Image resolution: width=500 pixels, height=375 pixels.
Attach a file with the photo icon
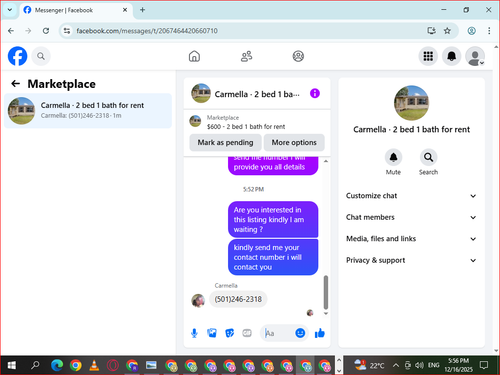212,333
